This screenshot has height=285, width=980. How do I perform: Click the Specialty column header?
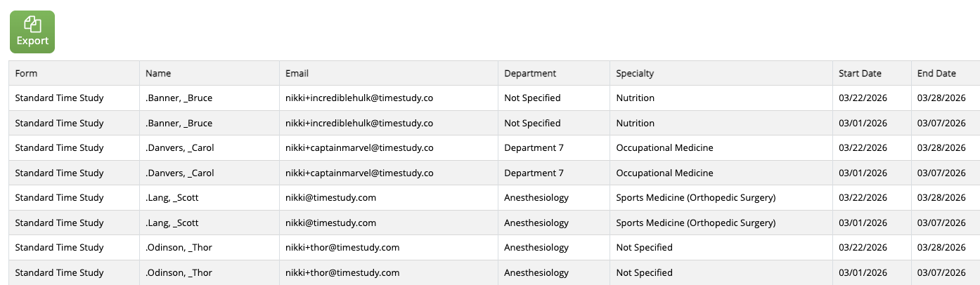pos(721,73)
